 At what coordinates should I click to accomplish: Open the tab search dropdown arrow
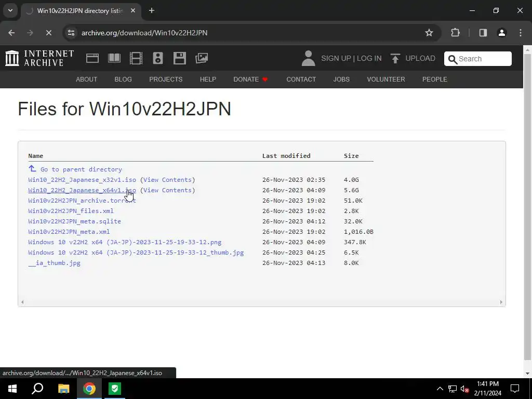(10, 10)
